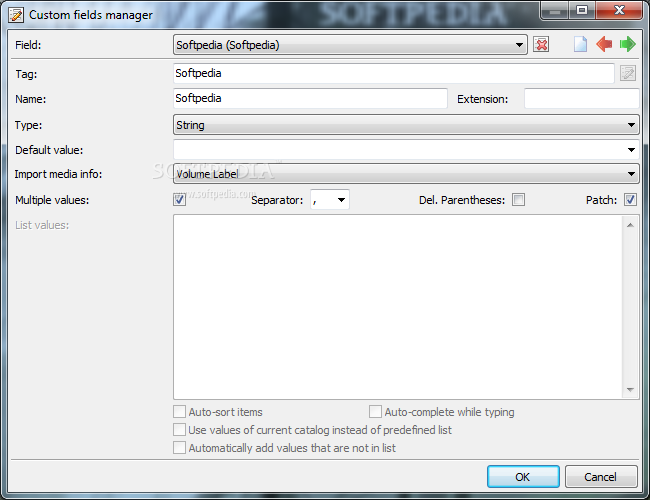Screen dimensions: 650x500
Task: Click into the Tag input field
Action: (x=393, y=73)
